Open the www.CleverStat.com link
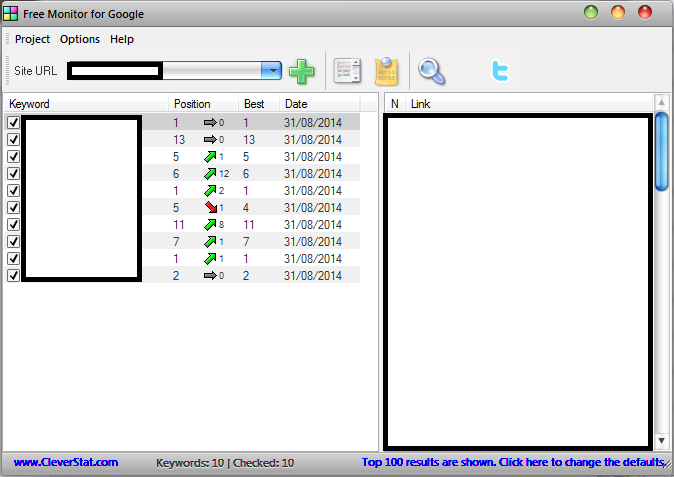The image size is (674, 477). pos(66,462)
